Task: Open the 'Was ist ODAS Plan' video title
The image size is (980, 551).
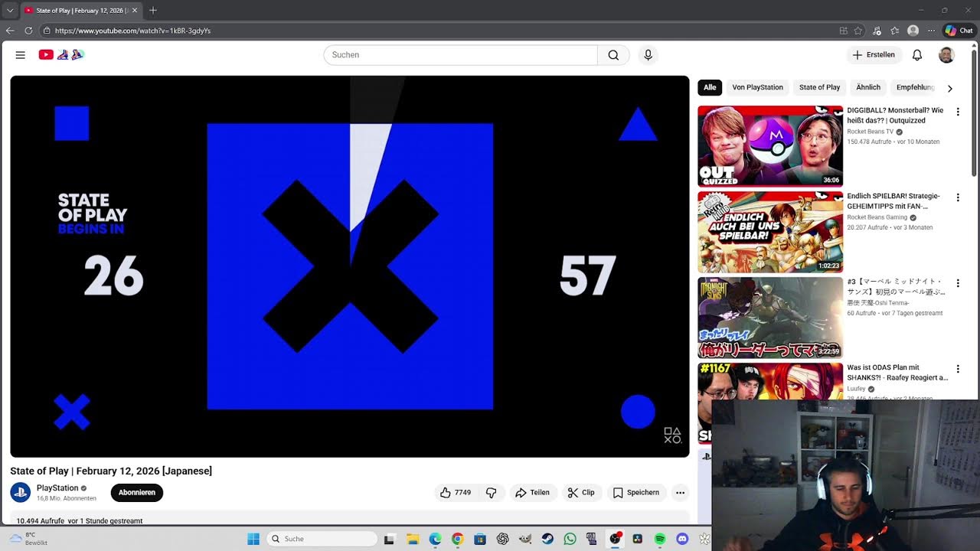Action: tap(897, 373)
